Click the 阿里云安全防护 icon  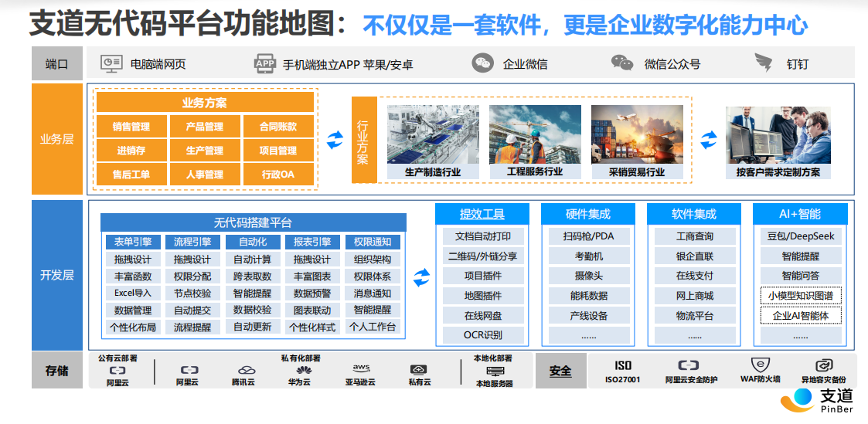(x=689, y=365)
